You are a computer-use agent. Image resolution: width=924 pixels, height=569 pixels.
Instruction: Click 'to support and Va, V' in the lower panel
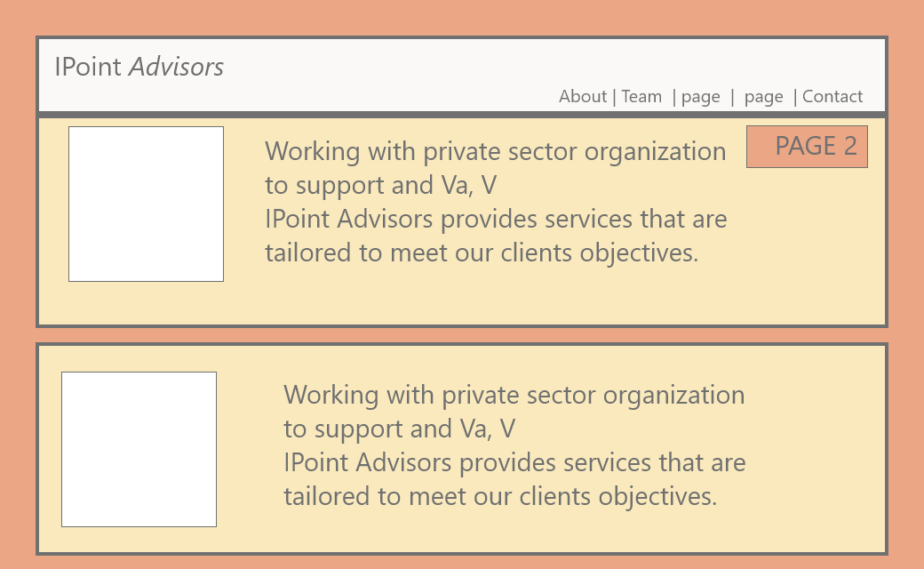pos(400,429)
